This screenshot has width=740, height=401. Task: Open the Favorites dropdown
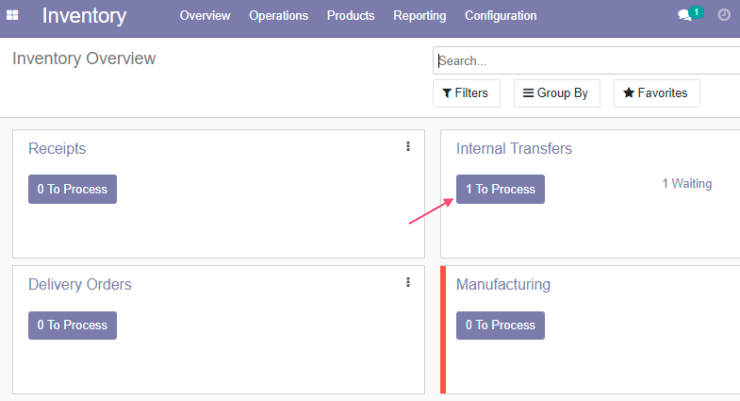[x=656, y=93]
